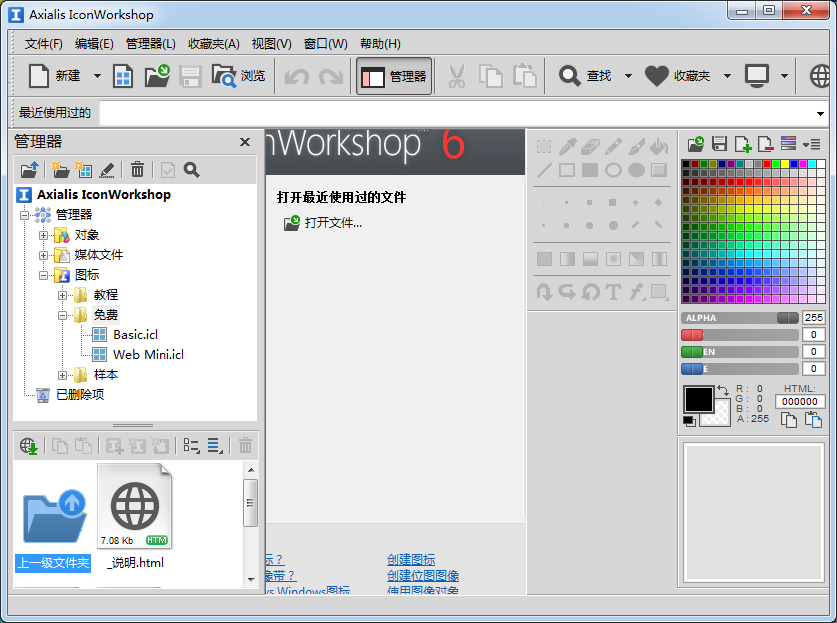
Task: Click the save palette floppy icon
Action: pyautogui.click(x=720, y=144)
